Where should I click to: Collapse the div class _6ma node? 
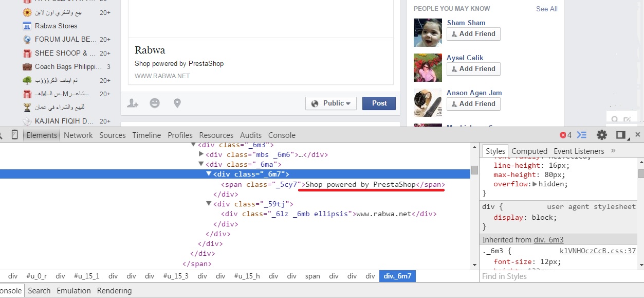[201, 164]
